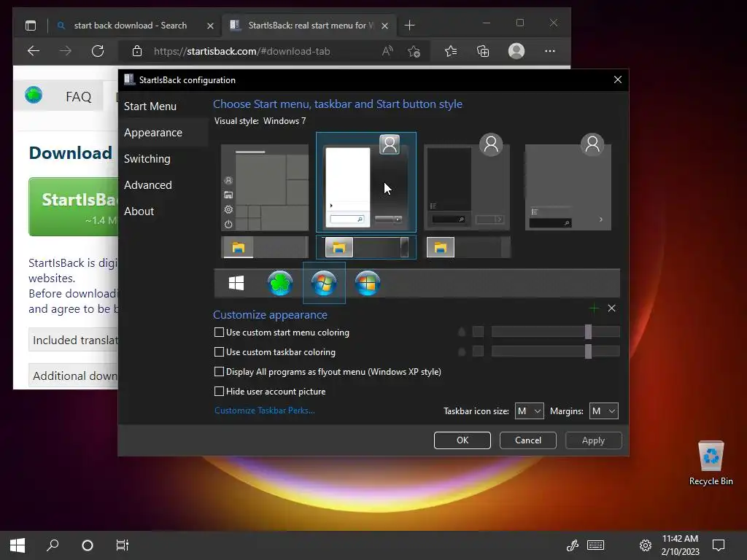Select the Windows 10 white logo start button
The width and height of the screenshot is (747, 560).
tap(236, 283)
